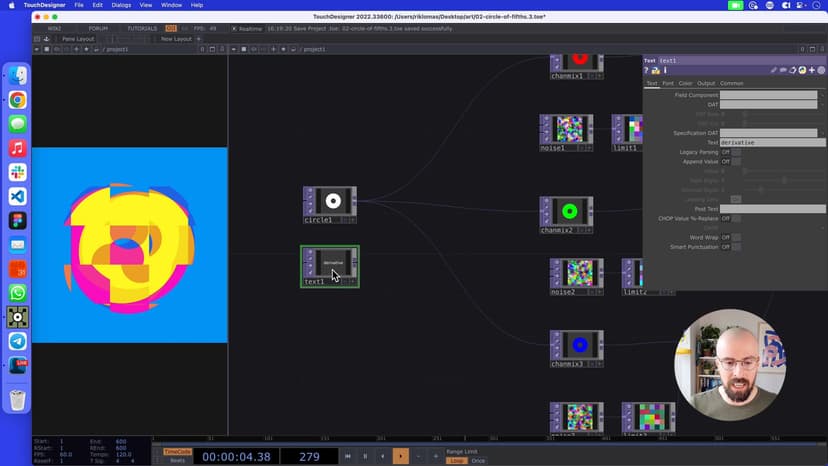
Task: Open the DAT parameter dropdown arrow
Action: click(822, 104)
